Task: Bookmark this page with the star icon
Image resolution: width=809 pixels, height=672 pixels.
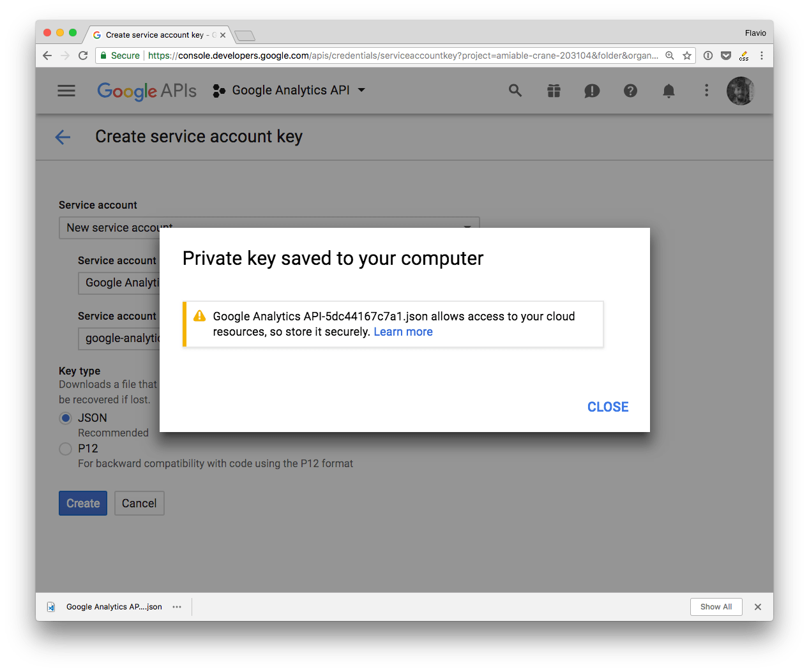Action: [x=687, y=56]
